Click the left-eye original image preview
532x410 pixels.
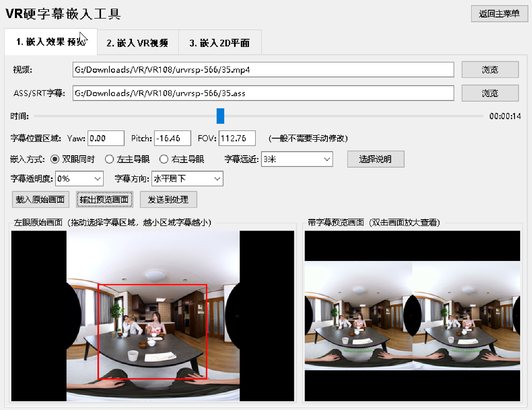pos(153,316)
